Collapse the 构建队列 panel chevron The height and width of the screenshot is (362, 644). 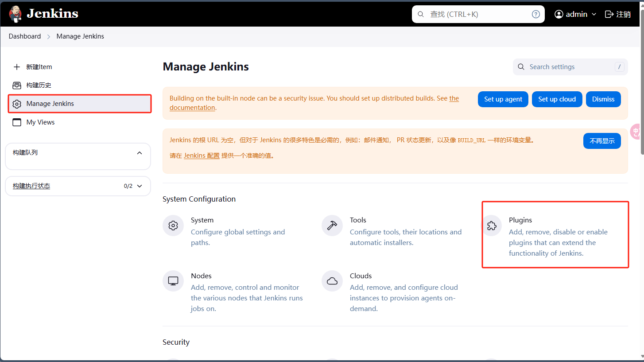coord(140,153)
